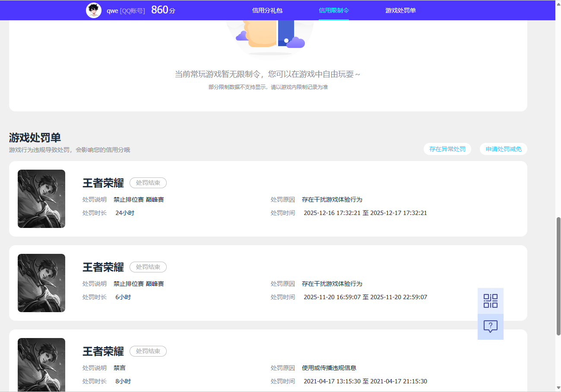Click 禁止排位赛 巅峰赛 on the 24小时 card

click(139, 199)
